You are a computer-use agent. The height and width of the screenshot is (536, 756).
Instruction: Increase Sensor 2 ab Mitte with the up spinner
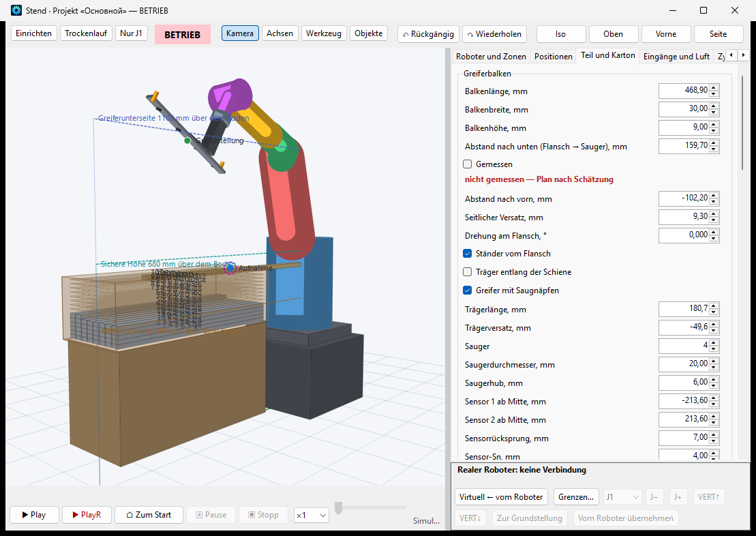click(714, 415)
